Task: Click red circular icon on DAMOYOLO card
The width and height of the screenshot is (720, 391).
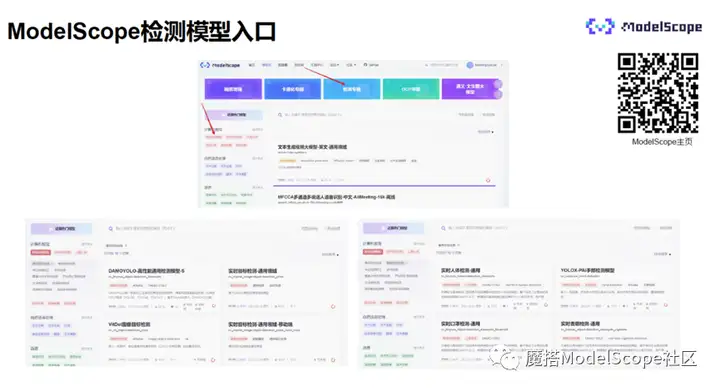Action: 214,306
